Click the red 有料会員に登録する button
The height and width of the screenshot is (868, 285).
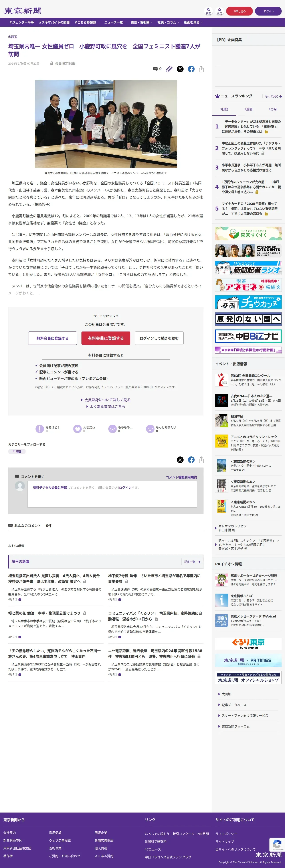(106, 338)
